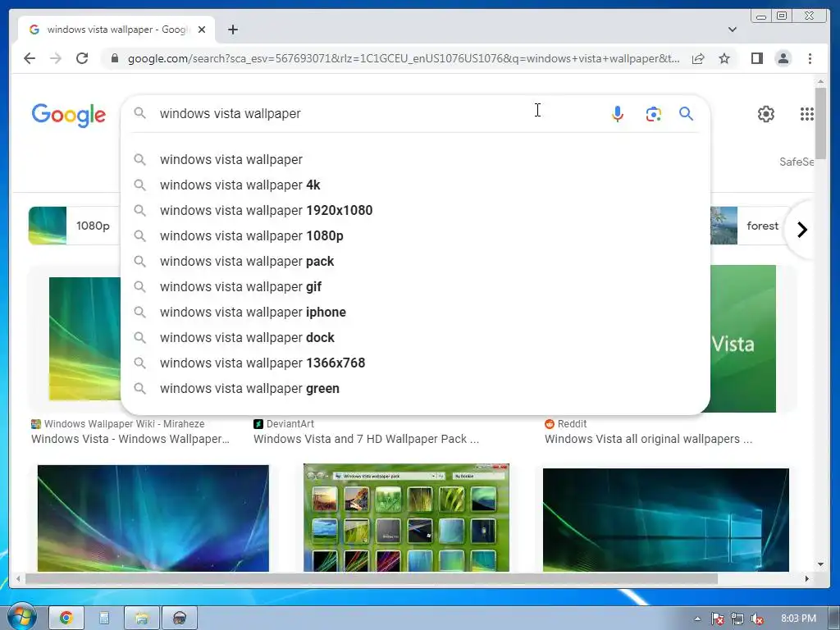840x630 pixels.
Task: Click the Chrome address bar URL
Action: click(403, 58)
